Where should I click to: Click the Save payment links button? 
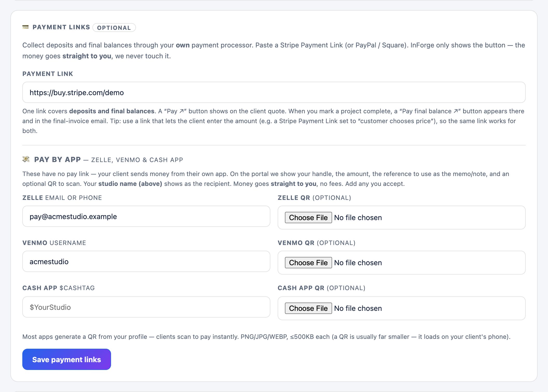pyautogui.click(x=67, y=359)
